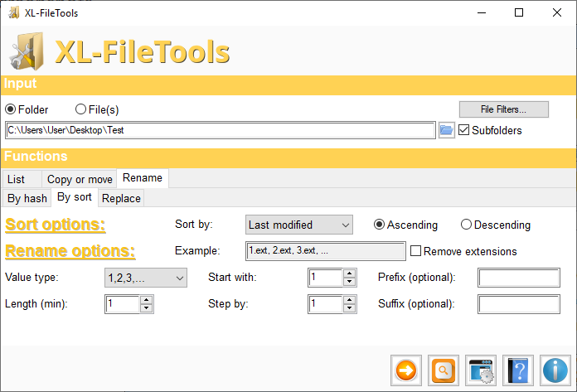Open settings via window-gear icon
Viewport: 577px width, 392px height.
pyautogui.click(x=481, y=370)
